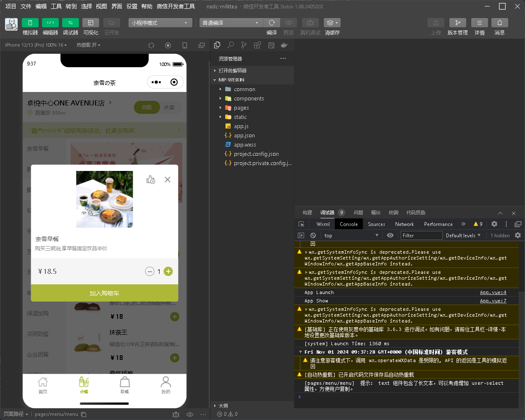Rotate the simulator device
Screen dimensions: 525x420
pos(185,45)
